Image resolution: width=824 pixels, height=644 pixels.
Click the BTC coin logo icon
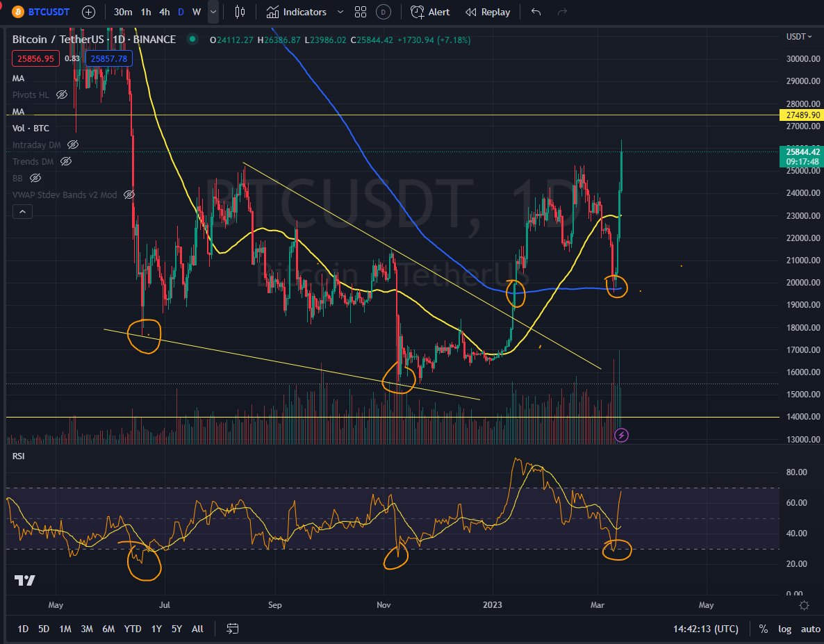click(18, 12)
